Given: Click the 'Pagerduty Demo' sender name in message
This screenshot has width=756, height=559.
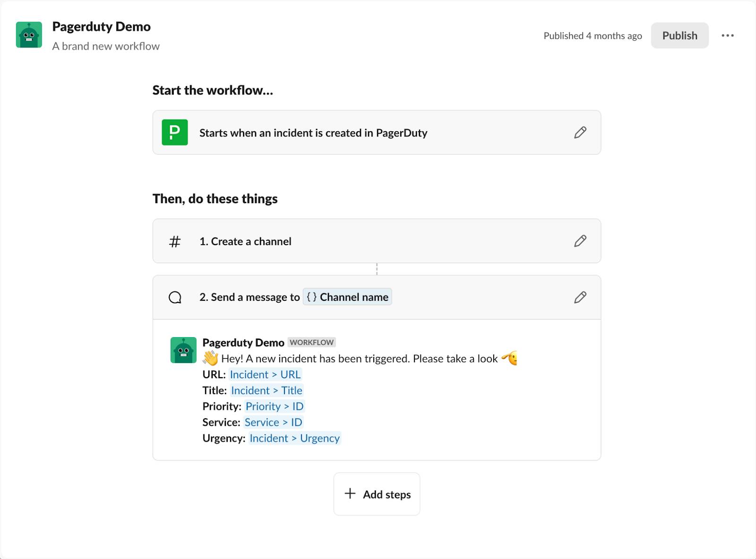Looking at the screenshot, I should tap(243, 342).
